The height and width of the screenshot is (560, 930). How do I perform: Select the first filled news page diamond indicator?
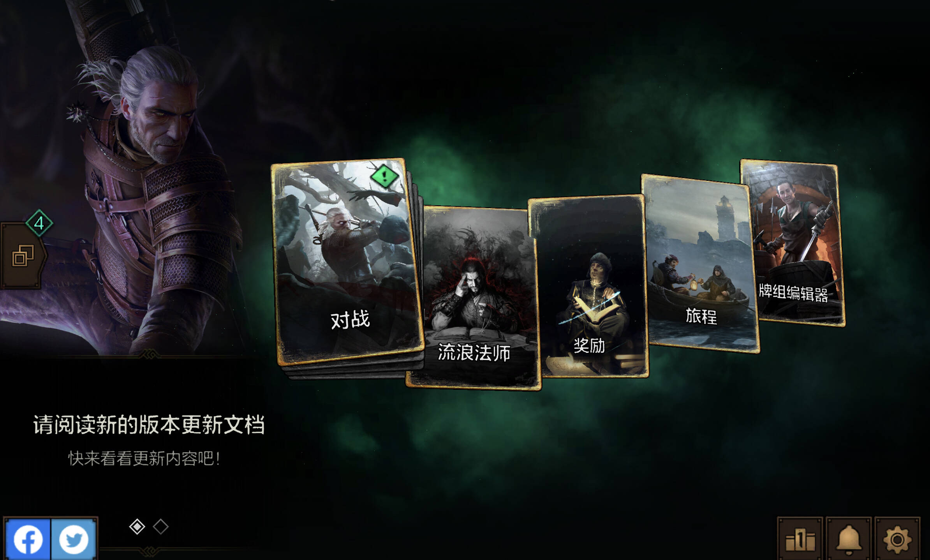click(x=137, y=527)
